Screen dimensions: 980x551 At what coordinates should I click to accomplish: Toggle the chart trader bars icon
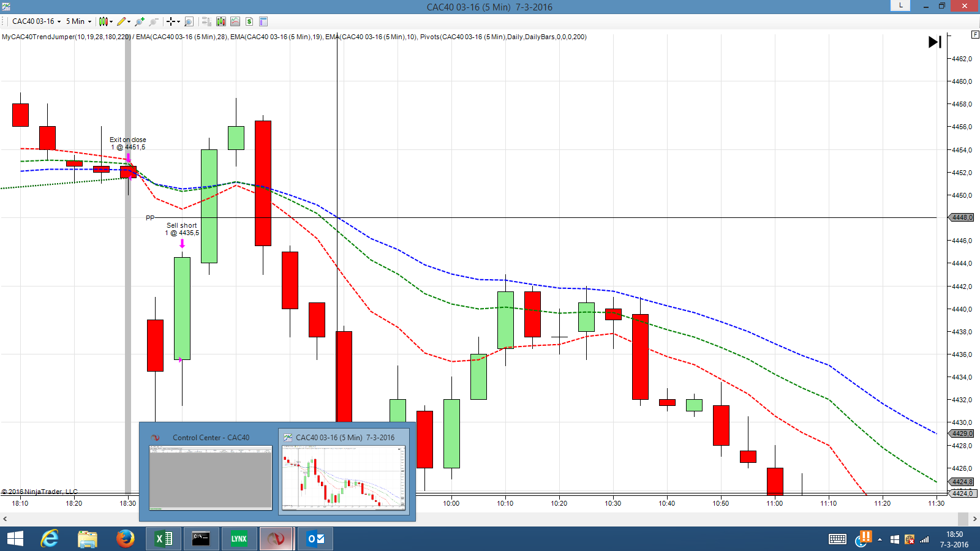click(206, 21)
